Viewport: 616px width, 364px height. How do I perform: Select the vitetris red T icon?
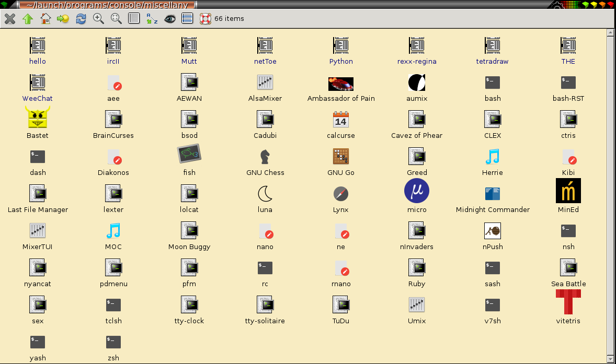click(x=568, y=302)
